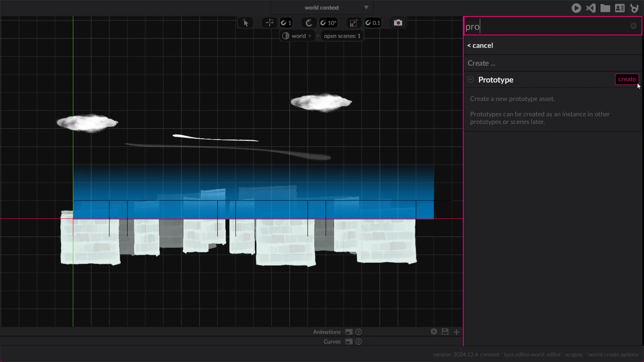
Task: Toggle move snapping magnet set to 1
Action: pyautogui.click(x=286, y=23)
